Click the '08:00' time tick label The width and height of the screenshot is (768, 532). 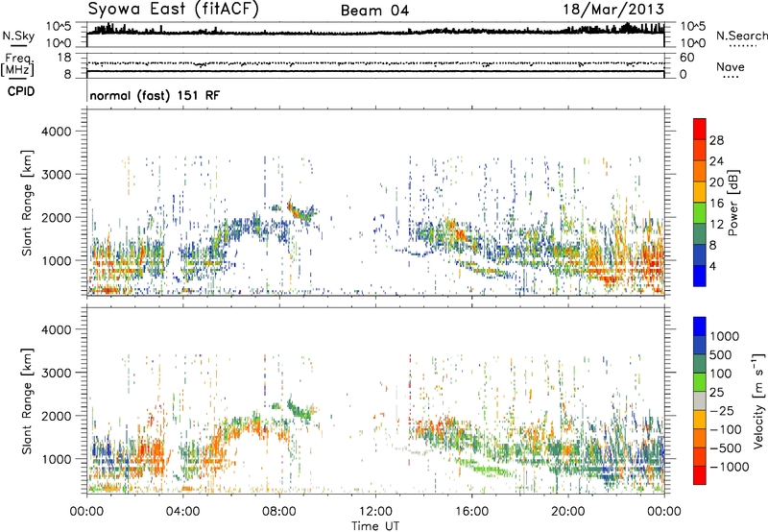point(279,512)
